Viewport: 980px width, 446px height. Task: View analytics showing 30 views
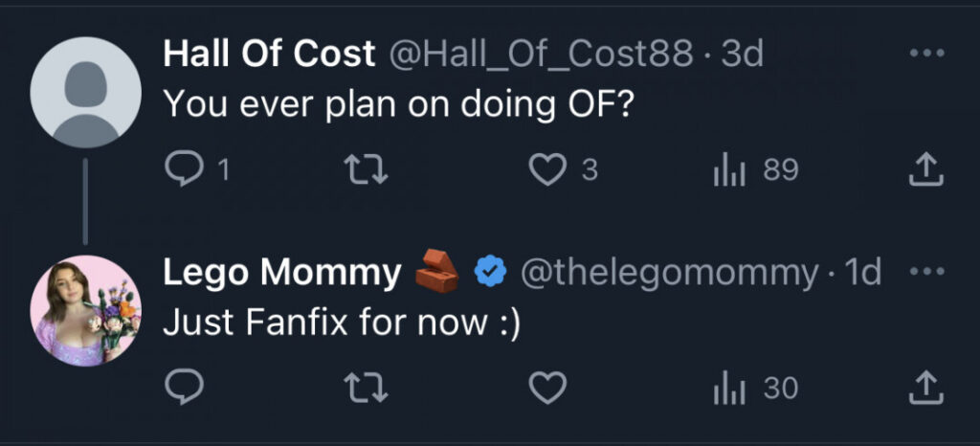[731, 388]
